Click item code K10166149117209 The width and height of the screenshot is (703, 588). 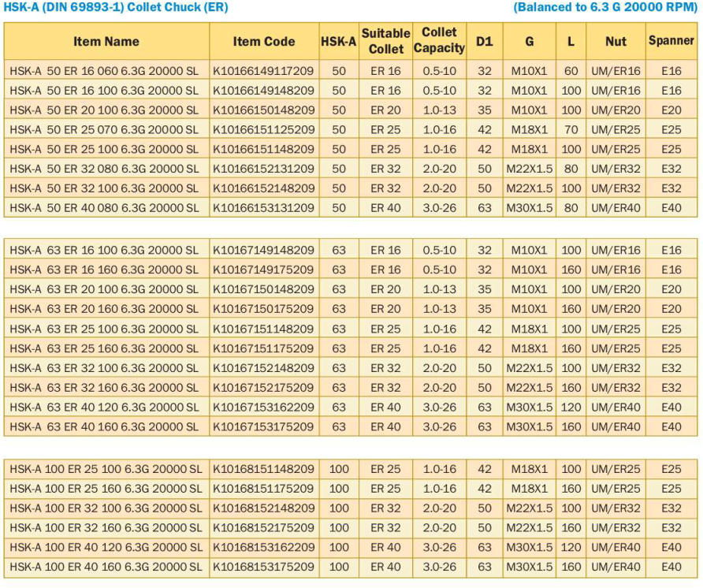tap(263, 71)
